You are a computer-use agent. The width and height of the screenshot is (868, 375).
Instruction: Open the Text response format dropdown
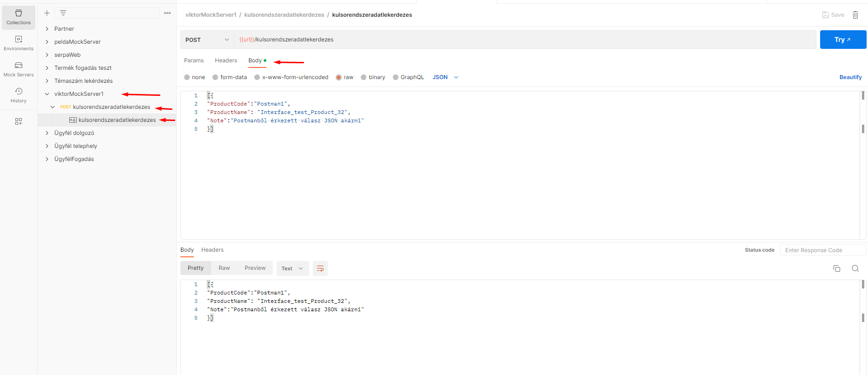pyautogui.click(x=292, y=268)
